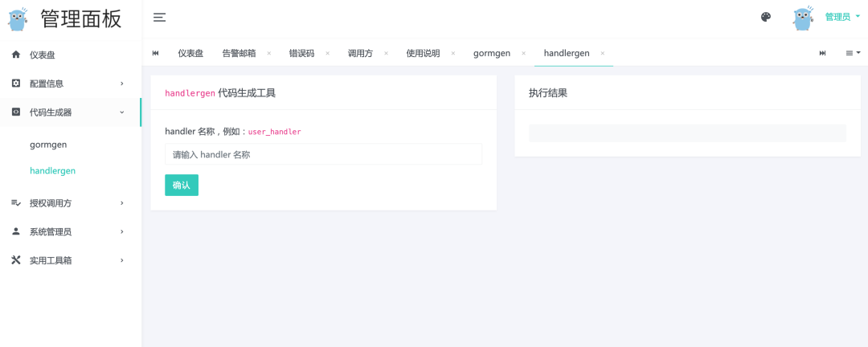This screenshot has height=347, width=868.
Task: Select gormgen in the sidebar submenu
Action: tap(48, 145)
